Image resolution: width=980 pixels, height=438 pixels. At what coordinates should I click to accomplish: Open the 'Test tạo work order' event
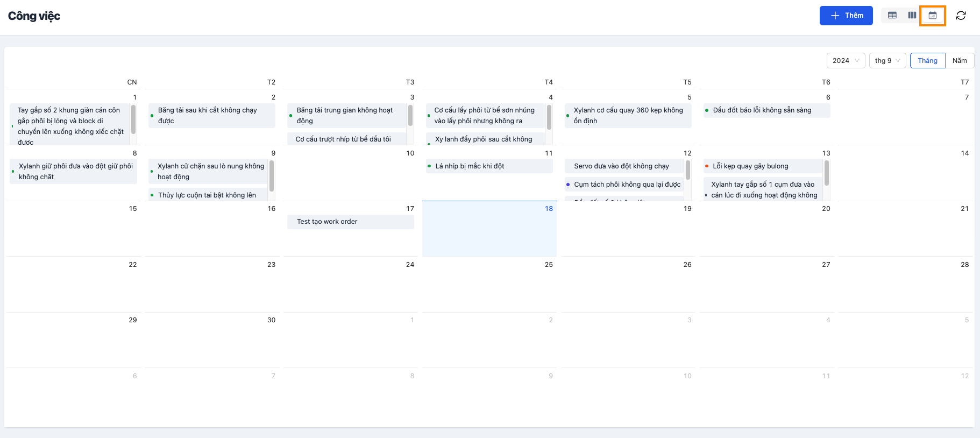pyautogui.click(x=350, y=222)
